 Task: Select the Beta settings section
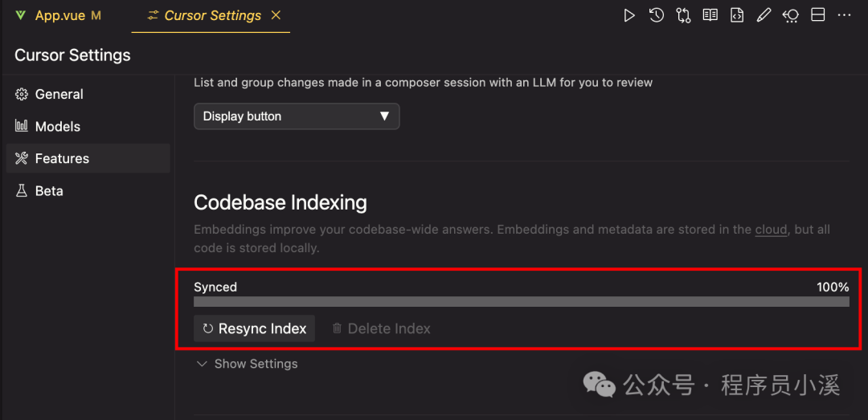(x=48, y=190)
